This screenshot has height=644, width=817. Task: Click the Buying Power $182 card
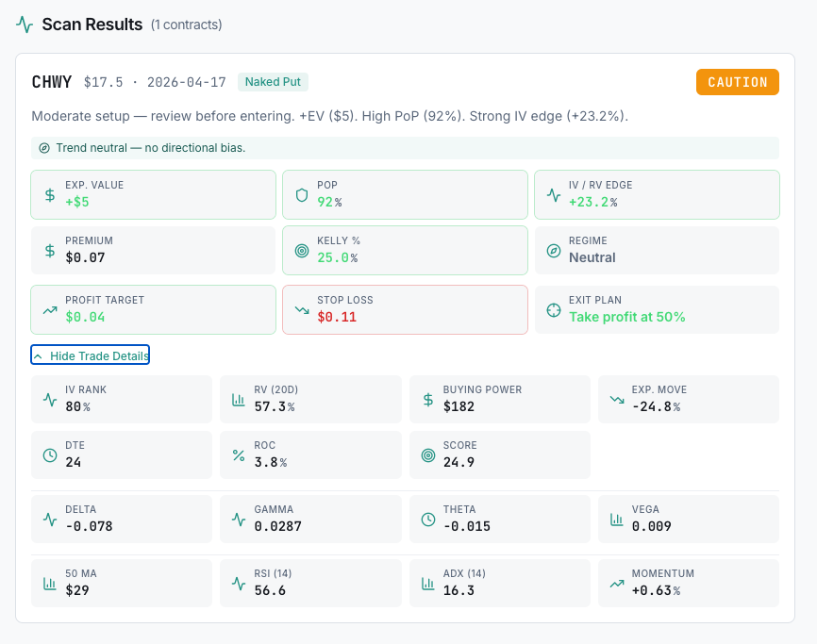pos(499,399)
